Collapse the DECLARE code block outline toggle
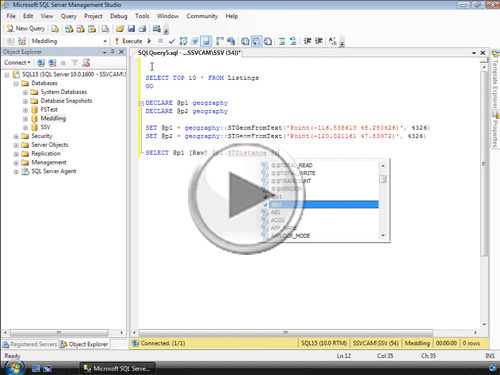This screenshot has width=500, height=375. 141,103
